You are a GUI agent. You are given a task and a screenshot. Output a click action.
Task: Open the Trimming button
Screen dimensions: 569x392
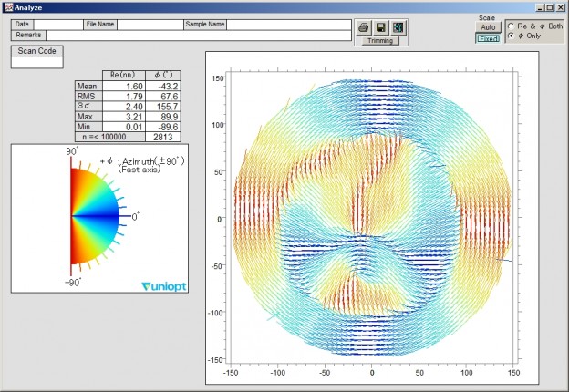(380, 41)
